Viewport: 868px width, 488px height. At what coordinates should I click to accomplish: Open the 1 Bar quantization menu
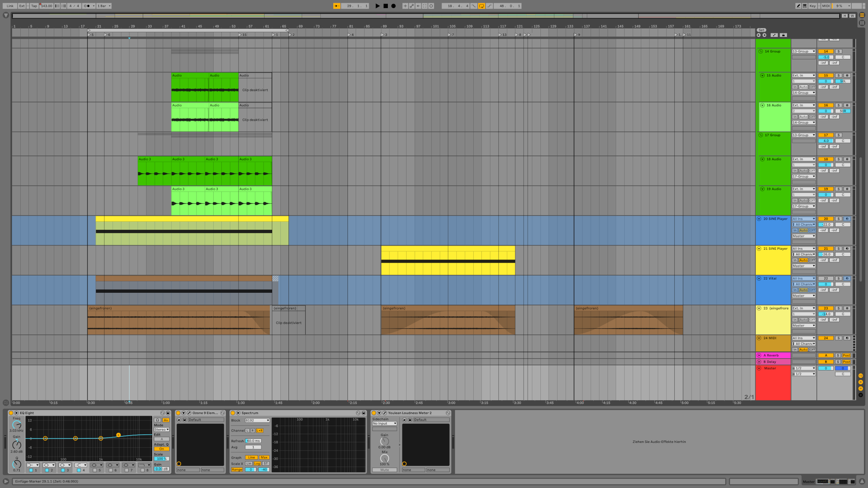103,6
